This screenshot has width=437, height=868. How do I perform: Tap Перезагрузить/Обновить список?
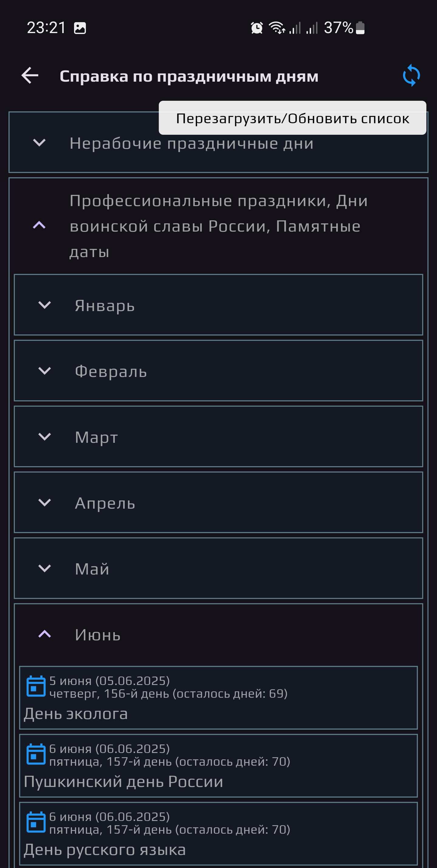coord(292,119)
